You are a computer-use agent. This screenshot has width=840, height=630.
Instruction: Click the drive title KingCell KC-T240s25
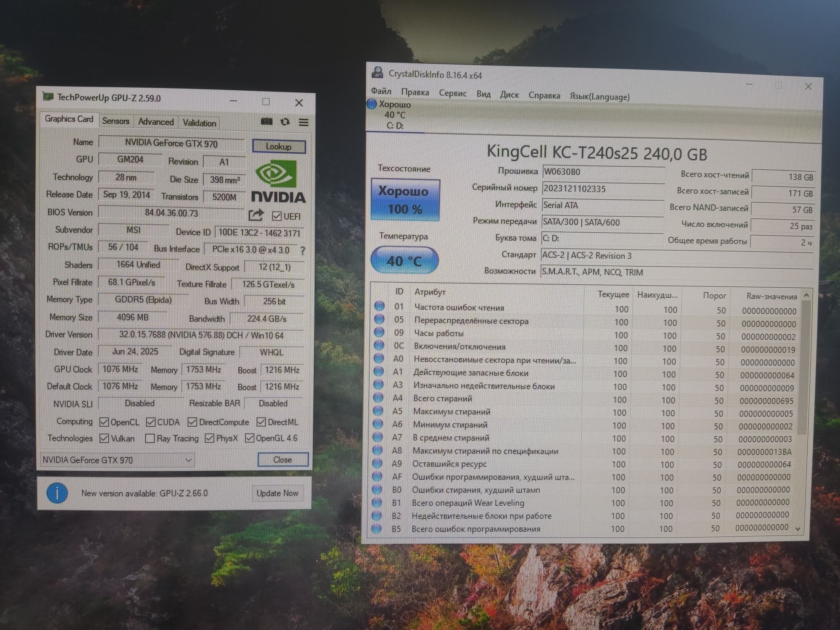597,153
